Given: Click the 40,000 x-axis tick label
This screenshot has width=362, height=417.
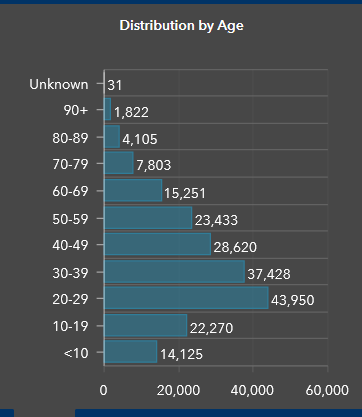Looking at the screenshot, I should coord(252,390).
